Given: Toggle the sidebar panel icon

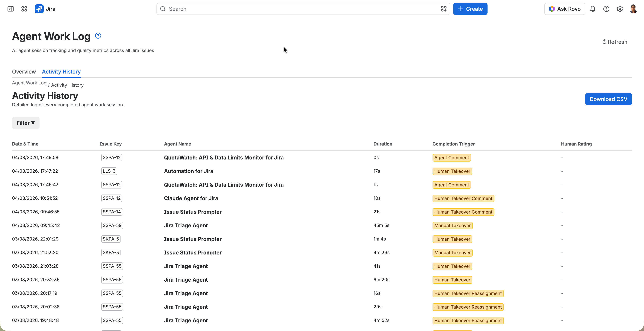Looking at the screenshot, I should [x=11, y=9].
